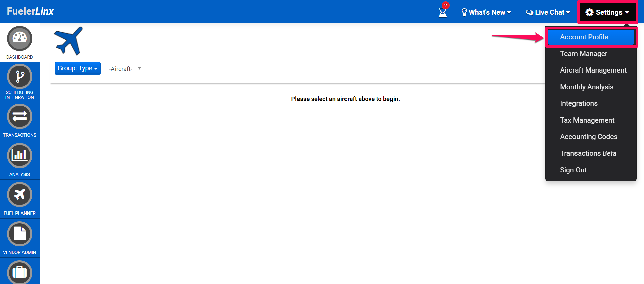
Task: Open the Fuel Planner airplane icon
Action: [x=19, y=194]
